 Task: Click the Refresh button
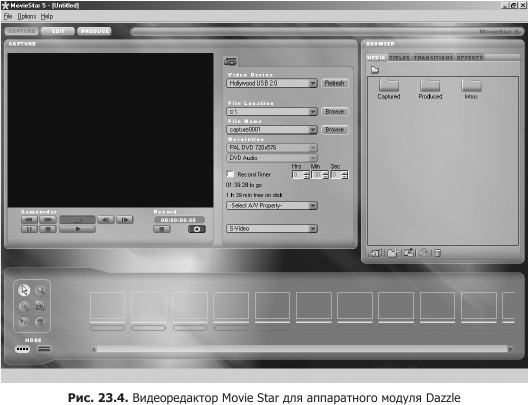click(334, 83)
